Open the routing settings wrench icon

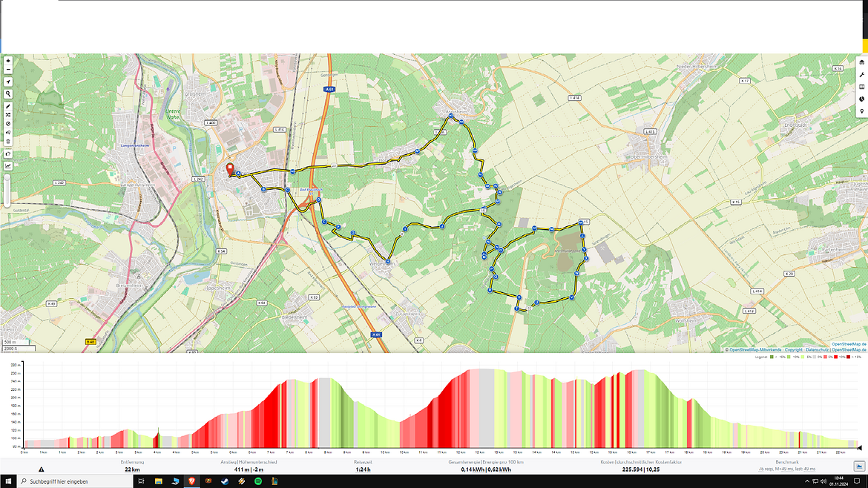862,75
